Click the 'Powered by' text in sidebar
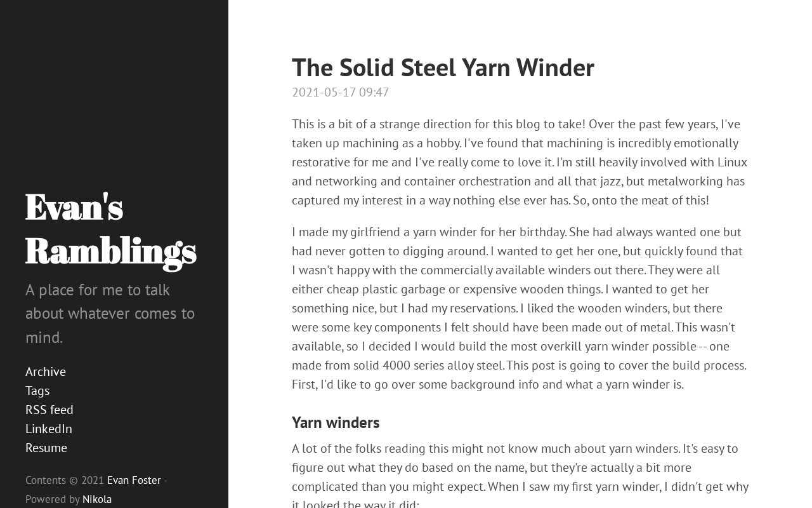Screen dimensions: 812x508 coord(53,499)
